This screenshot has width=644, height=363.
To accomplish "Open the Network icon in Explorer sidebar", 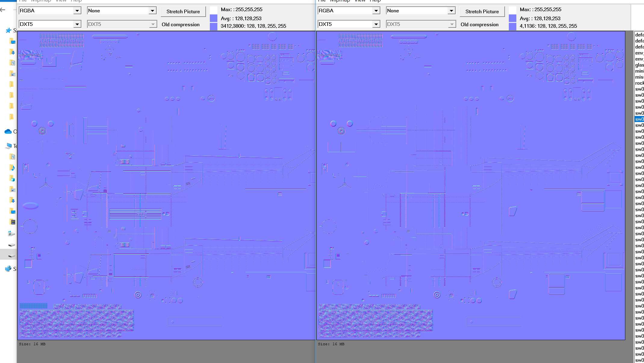I will tap(8, 269).
